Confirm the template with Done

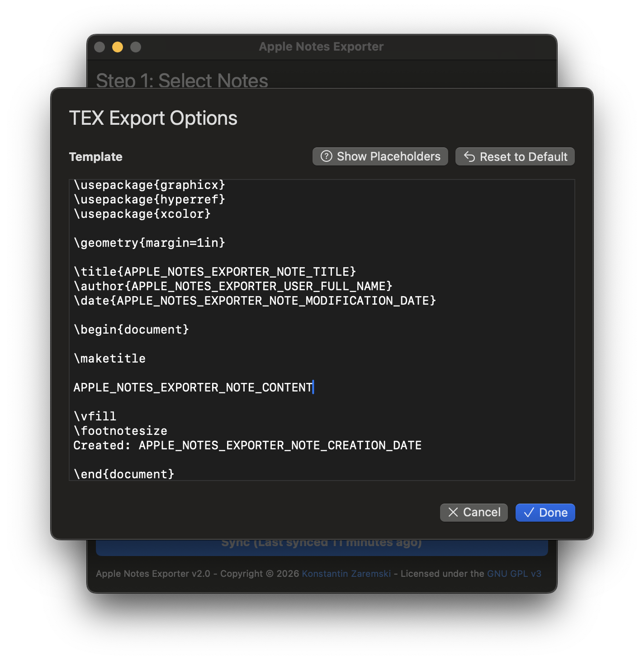pos(545,512)
